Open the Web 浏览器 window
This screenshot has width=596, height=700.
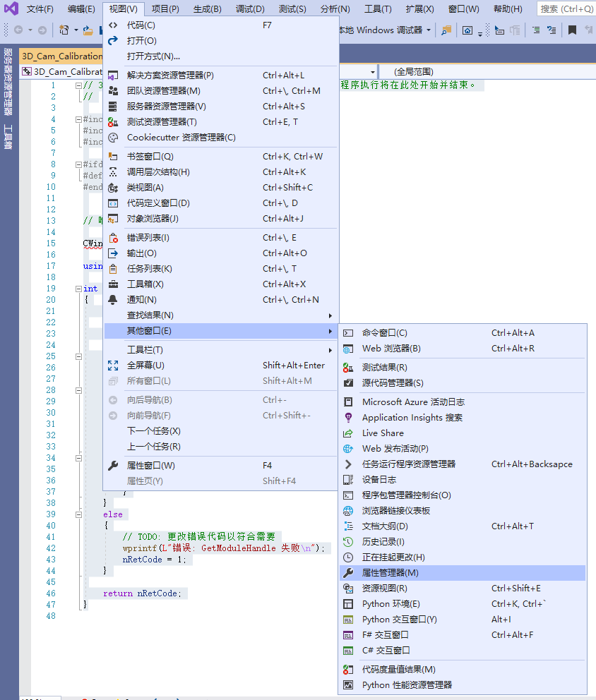pos(391,349)
